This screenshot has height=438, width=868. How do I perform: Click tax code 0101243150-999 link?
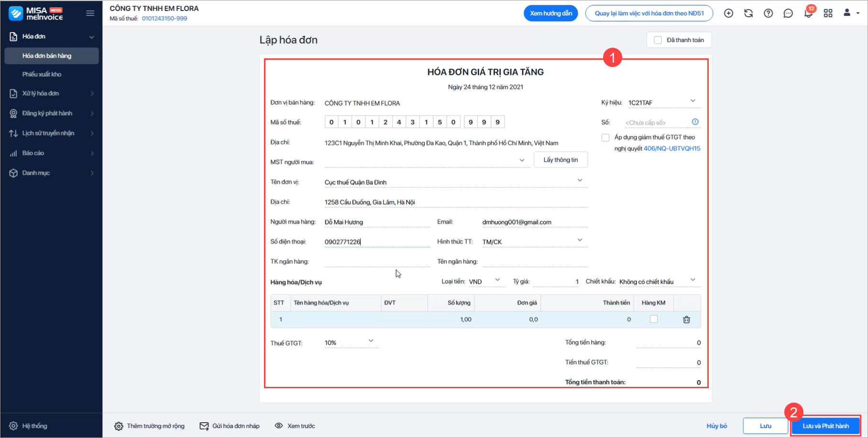pos(165,19)
